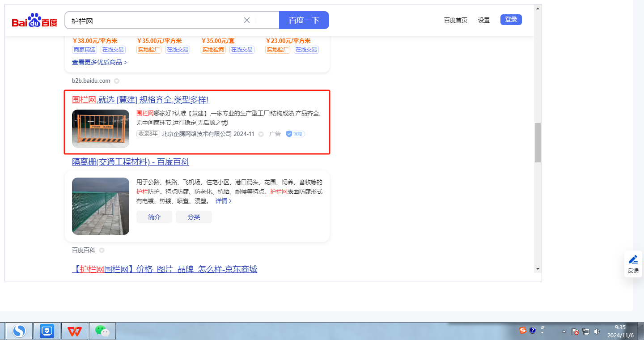Screen dimensions: 644x340
Task: Open WeChat from the taskbar
Action: (x=102, y=331)
